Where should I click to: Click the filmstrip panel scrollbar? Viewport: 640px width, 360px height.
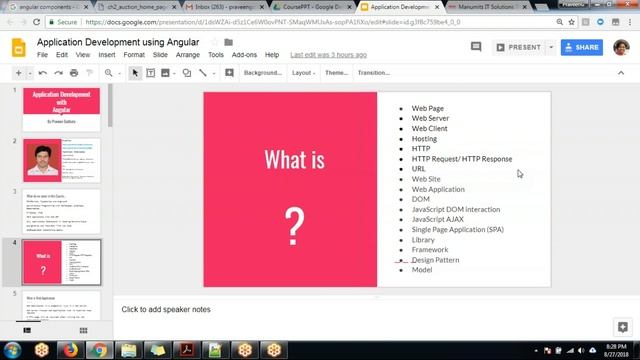tap(110, 106)
